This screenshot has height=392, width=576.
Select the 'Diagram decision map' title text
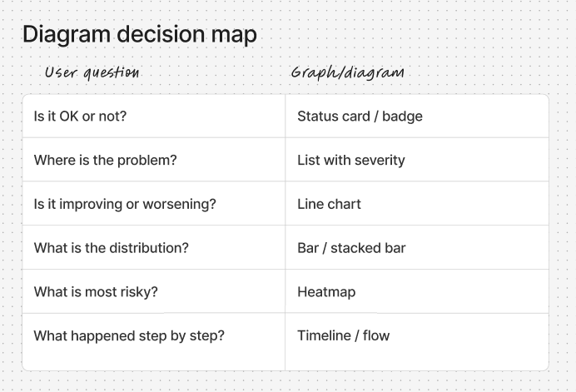pyautogui.click(x=139, y=35)
